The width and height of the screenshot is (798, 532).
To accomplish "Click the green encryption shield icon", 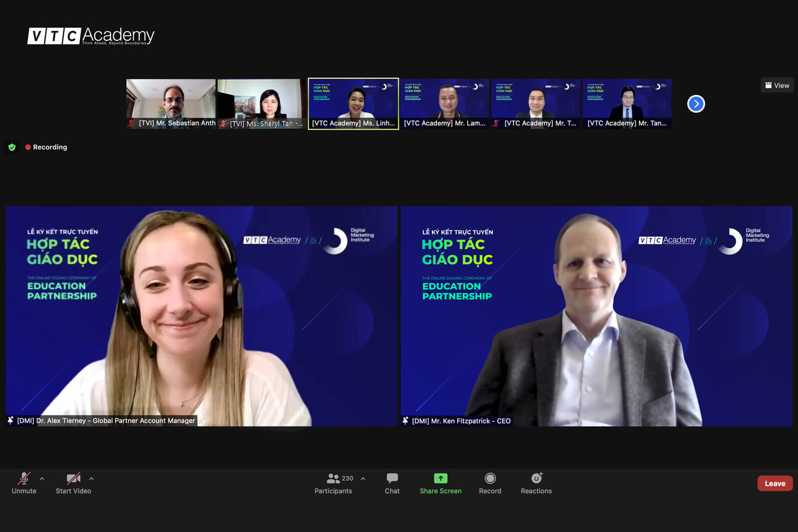I will coord(12,147).
